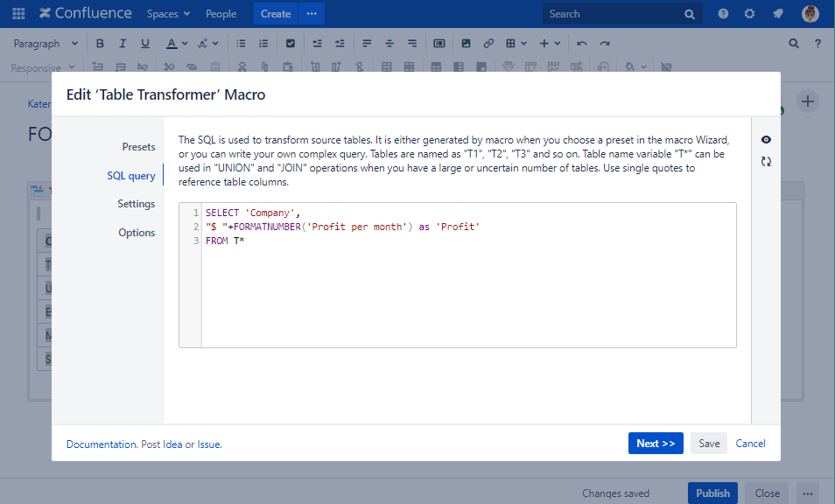835x504 pixels.
Task: Insert a link with the chain icon
Action: click(488, 43)
